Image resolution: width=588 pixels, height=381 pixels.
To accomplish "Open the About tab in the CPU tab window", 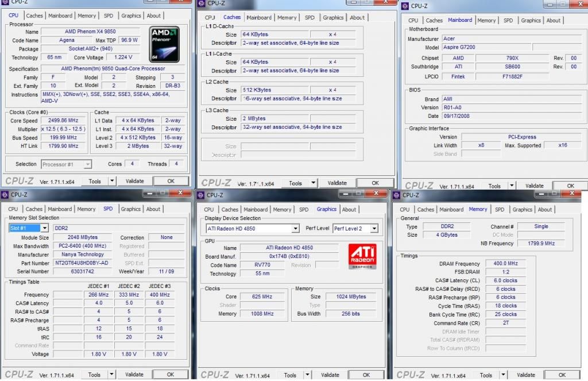I will tap(154, 16).
